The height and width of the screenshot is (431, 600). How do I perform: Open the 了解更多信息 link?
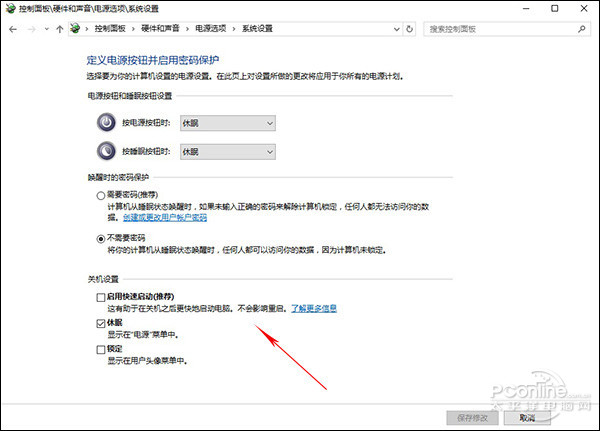click(x=314, y=308)
